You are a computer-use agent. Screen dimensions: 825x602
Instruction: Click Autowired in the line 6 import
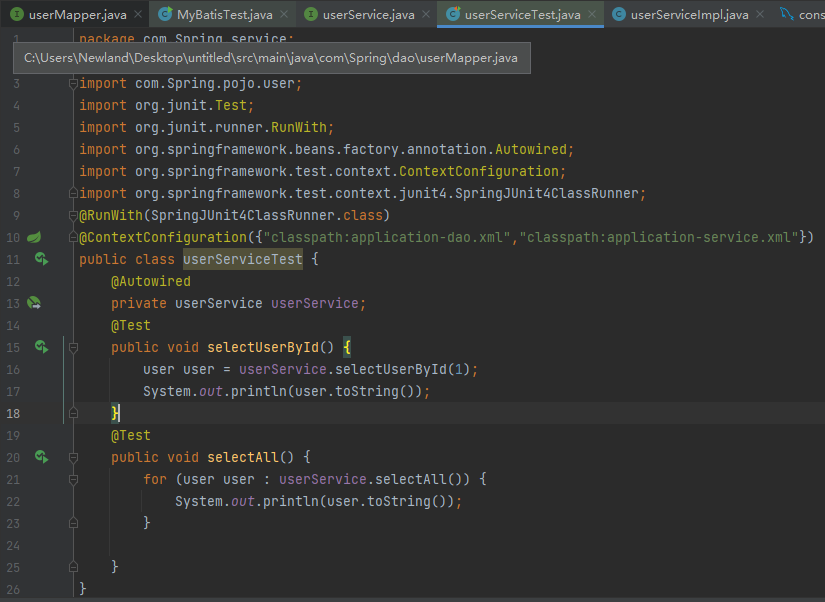pos(531,149)
